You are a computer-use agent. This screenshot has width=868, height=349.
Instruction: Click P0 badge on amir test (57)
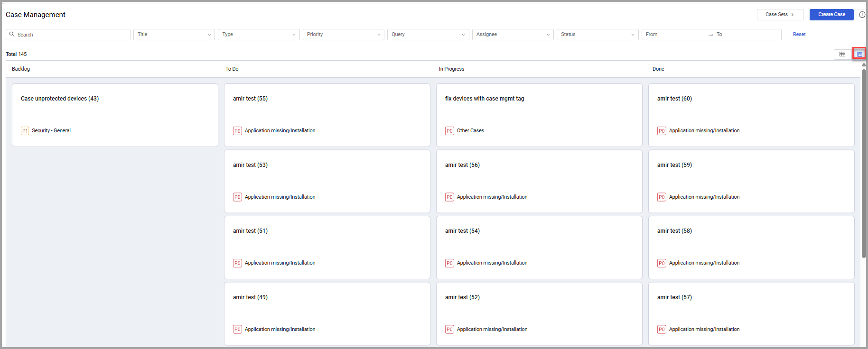click(662, 330)
